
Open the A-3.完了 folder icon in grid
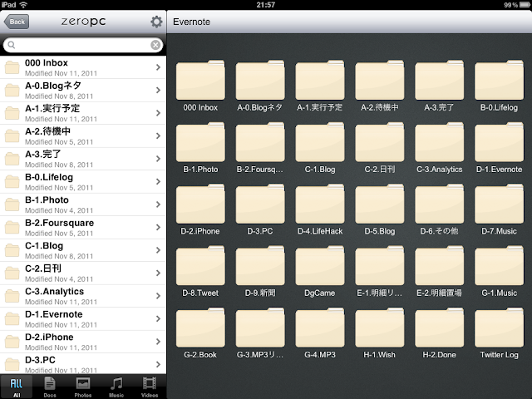440,81
